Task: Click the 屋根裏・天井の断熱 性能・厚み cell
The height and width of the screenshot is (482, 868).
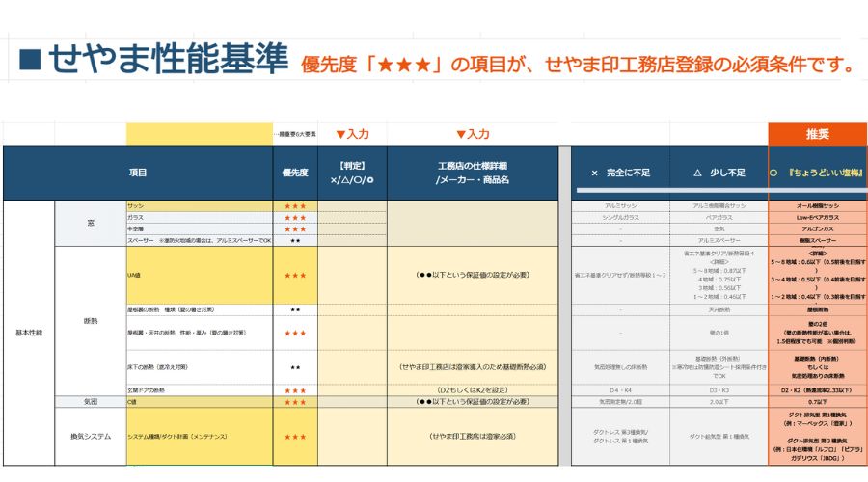Action: pos(200,333)
